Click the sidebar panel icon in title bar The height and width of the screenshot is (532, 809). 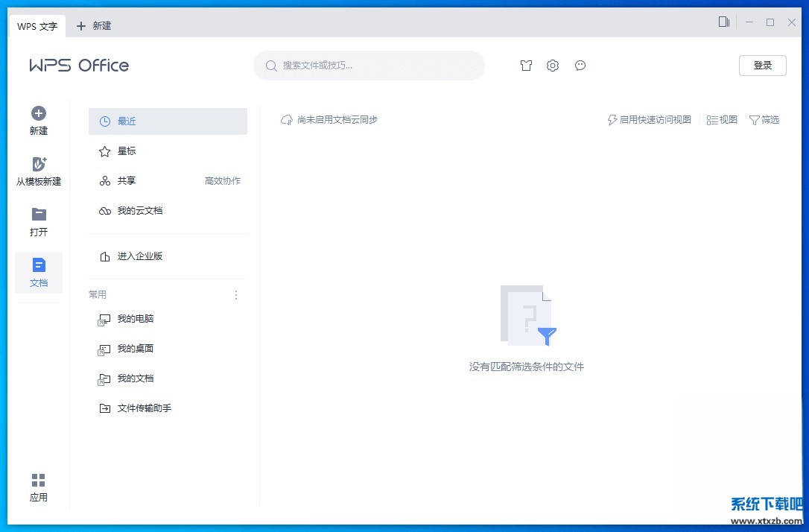coord(723,22)
